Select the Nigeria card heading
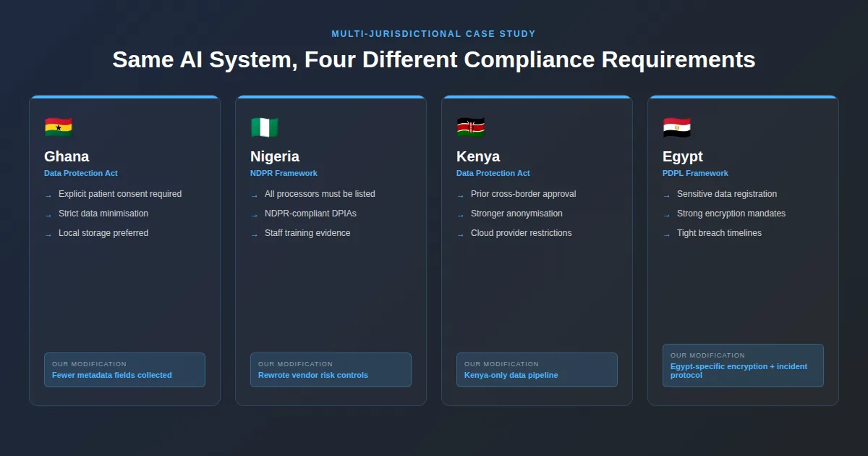 [275, 156]
